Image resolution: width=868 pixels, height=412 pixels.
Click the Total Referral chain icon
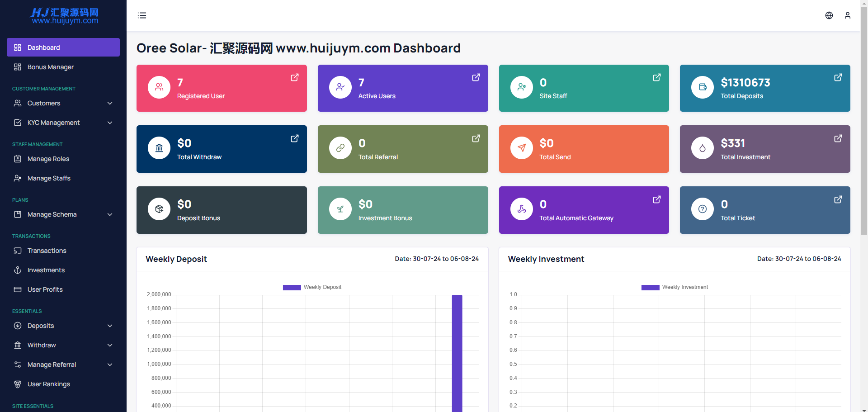click(340, 148)
